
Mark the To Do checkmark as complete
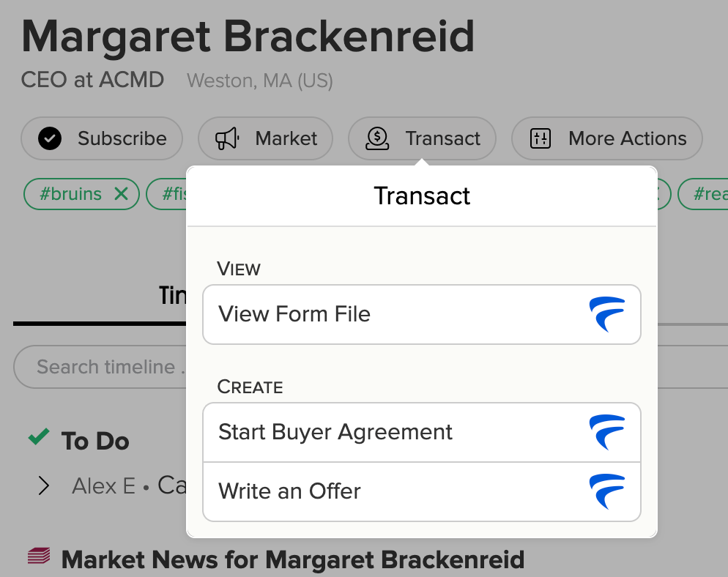(x=40, y=437)
